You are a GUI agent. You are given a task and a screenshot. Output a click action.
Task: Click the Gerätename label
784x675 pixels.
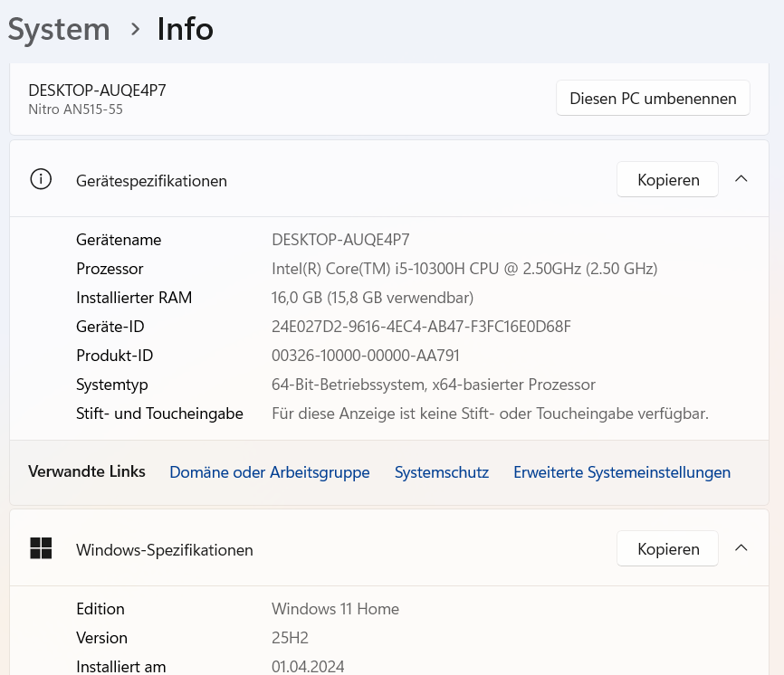click(x=119, y=240)
